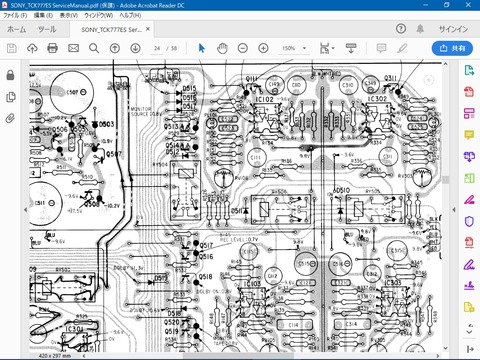Open the attachments paperclip panel
The image size is (480, 360).
point(11,118)
